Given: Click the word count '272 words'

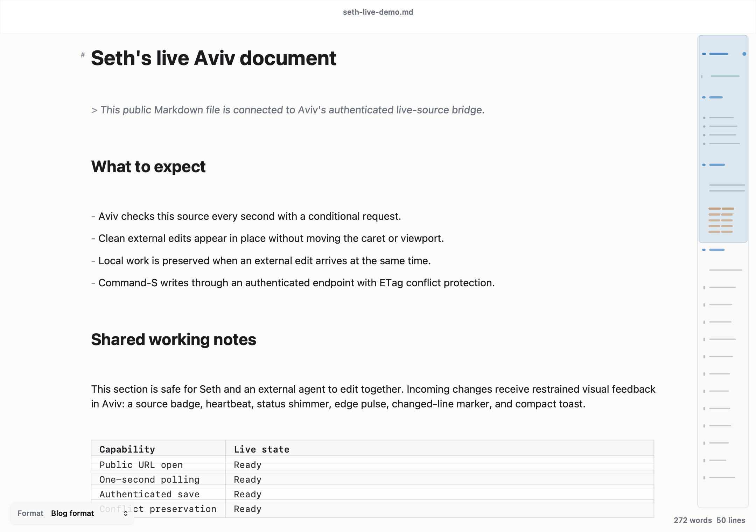Looking at the screenshot, I should tap(693, 520).
